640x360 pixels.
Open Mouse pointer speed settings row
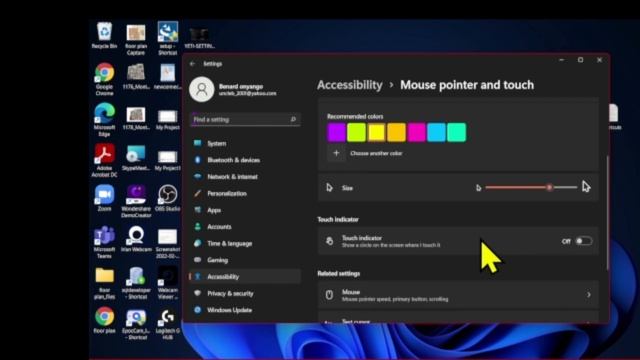pyautogui.click(x=458, y=295)
